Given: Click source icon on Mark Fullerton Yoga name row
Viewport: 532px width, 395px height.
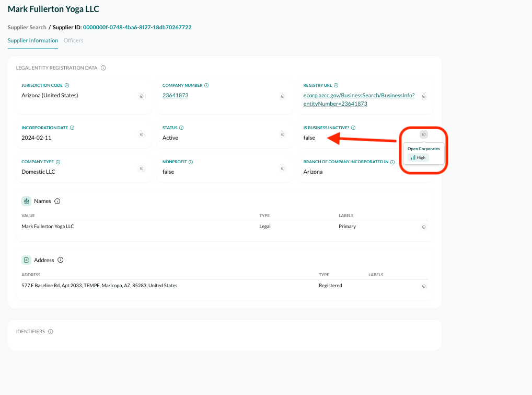Looking at the screenshot, I should (x=424, y=227).
